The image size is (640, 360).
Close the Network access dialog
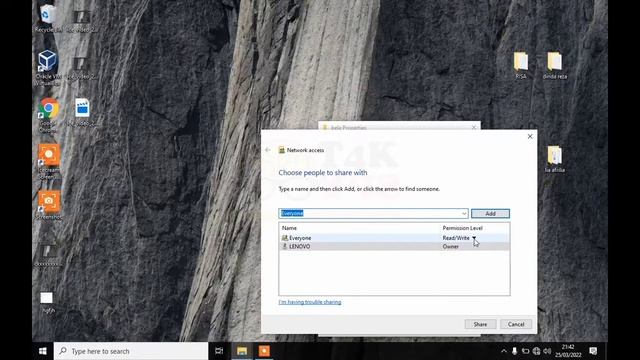[530, 136]
